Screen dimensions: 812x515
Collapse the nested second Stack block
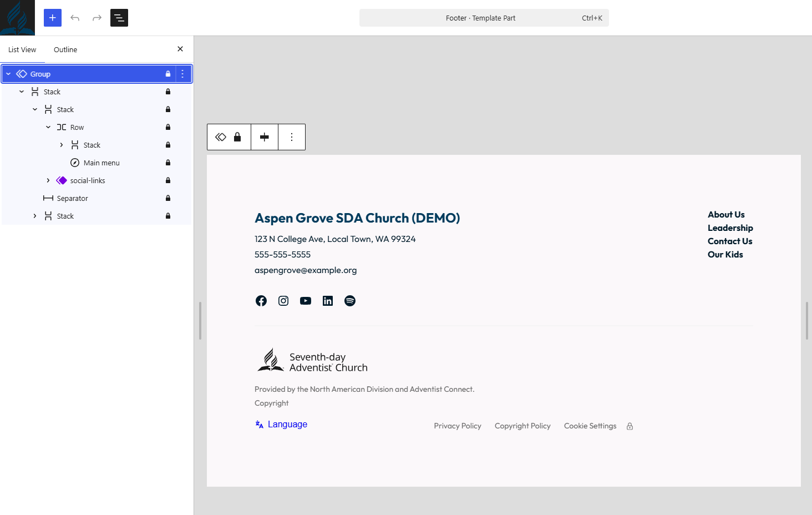(35, 109)
